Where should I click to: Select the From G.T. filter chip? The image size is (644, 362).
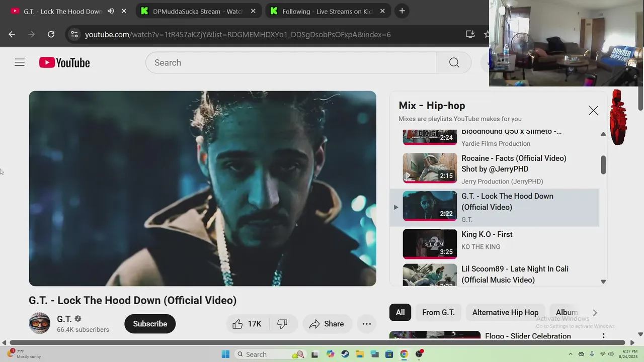(438, 312)
